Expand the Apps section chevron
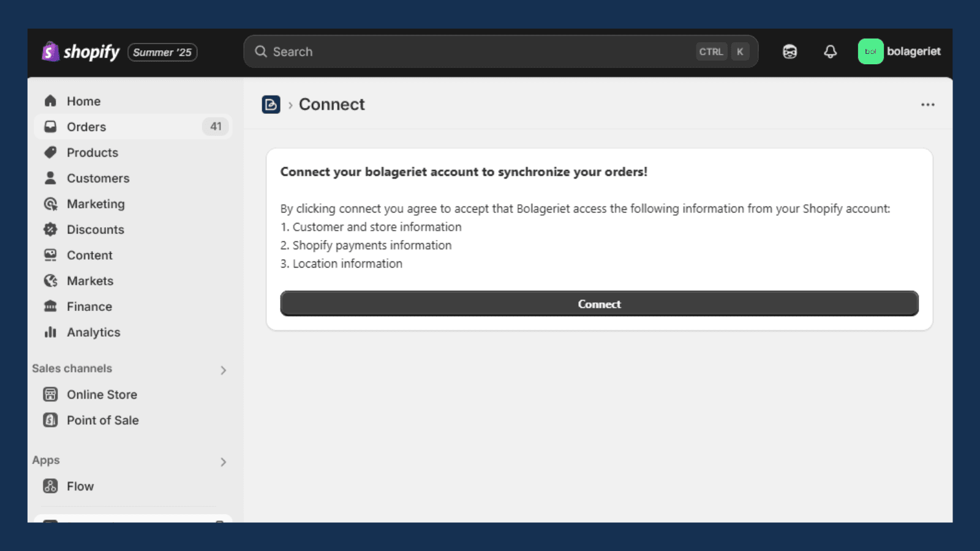 [223, 462]
